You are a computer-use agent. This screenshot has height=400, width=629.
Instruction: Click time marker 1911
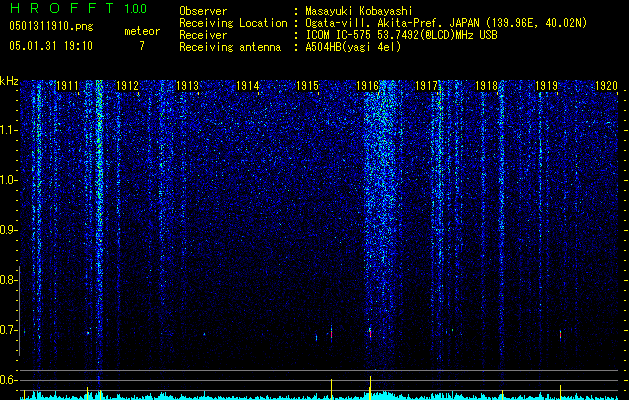67,86
